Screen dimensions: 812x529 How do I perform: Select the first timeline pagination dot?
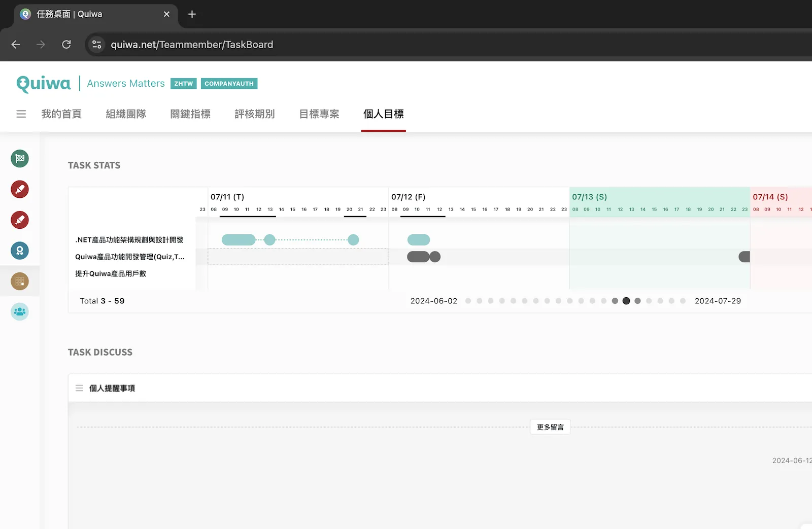pos(468,301)
